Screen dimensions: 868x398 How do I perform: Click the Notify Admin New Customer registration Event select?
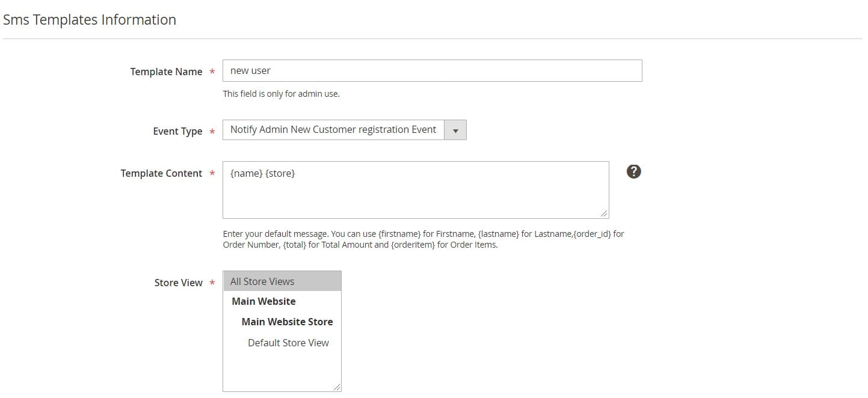pyautogui.click(x=345, y=130)
